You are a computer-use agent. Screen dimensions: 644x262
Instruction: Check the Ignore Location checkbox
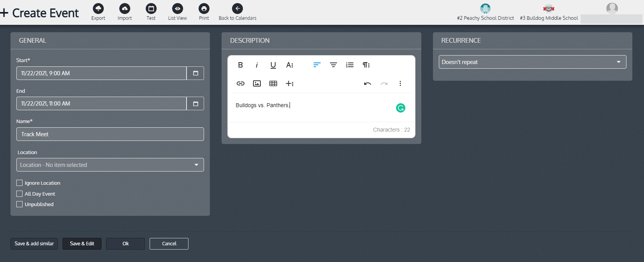click(19, 183)
